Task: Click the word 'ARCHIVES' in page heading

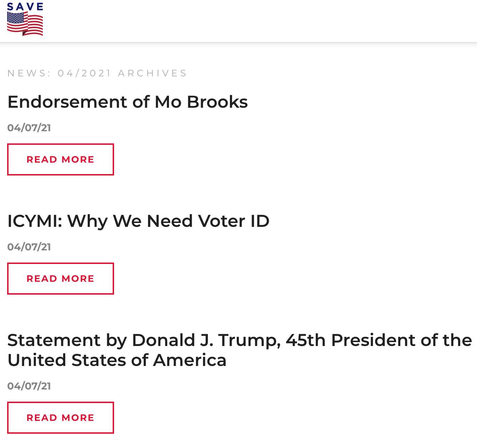Action: click(x=152, y=73)
